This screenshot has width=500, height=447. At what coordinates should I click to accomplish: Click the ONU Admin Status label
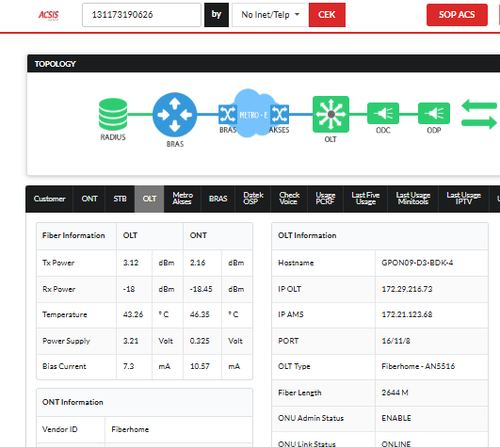(311, 418)
